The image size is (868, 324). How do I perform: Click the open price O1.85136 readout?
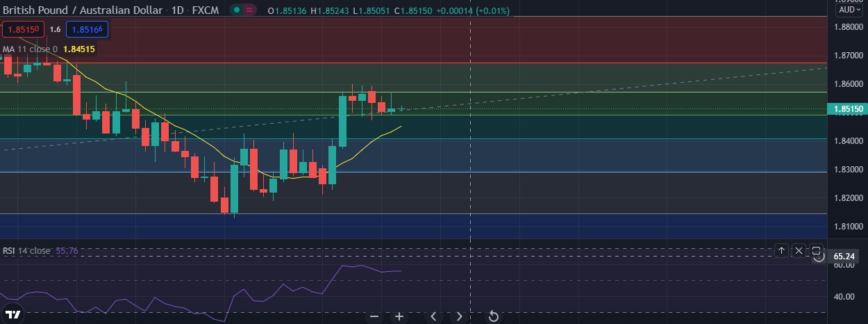[287, 10]
